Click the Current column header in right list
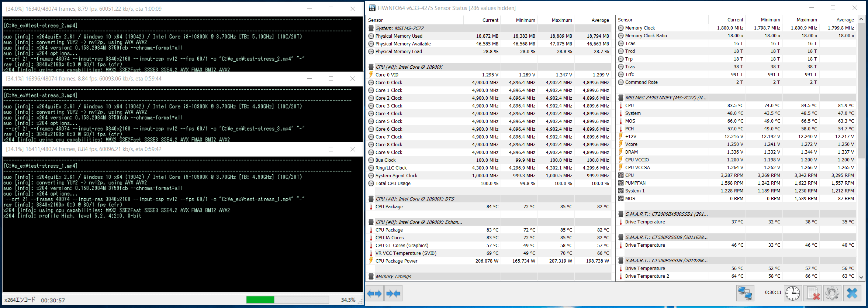 (x=727, y=20)
